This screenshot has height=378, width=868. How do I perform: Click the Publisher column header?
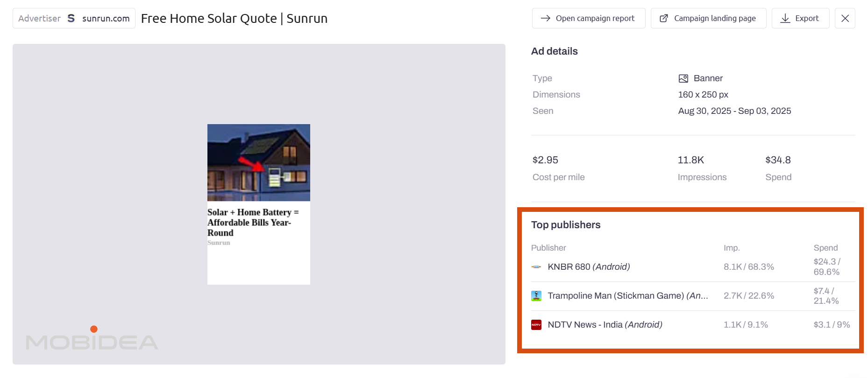pos(548,248)
